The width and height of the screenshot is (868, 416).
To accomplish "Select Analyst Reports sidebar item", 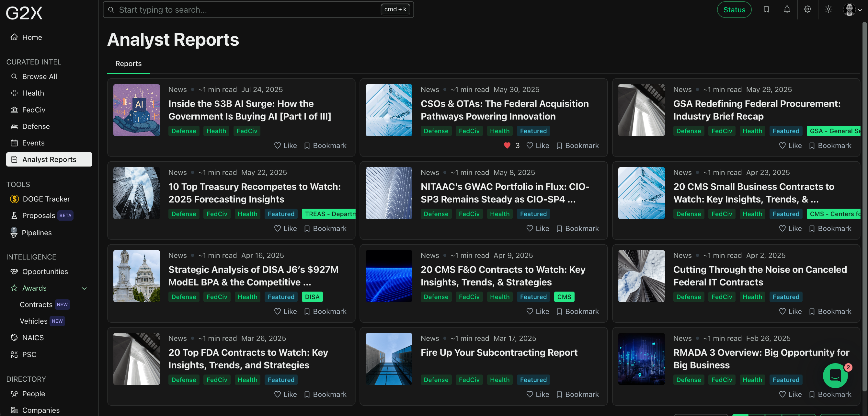I will (x=49, y=159).
